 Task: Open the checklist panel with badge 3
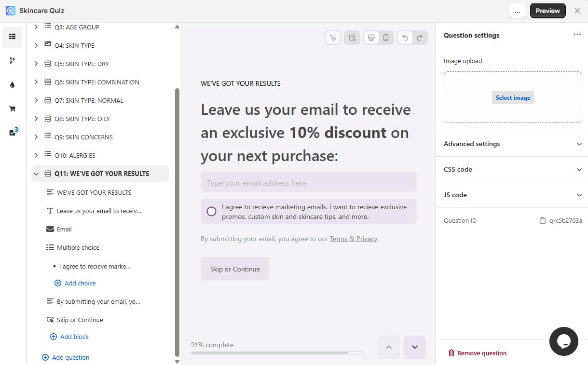13,133
